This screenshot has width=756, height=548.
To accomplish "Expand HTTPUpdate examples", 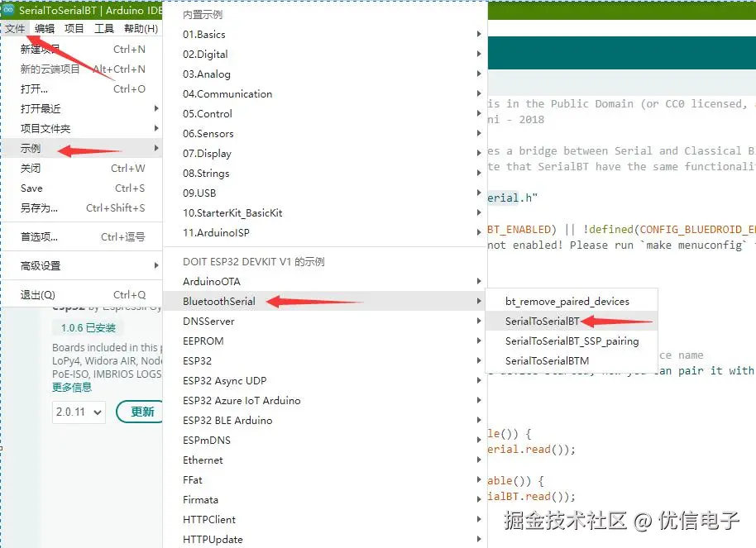I will pos(325,539).
